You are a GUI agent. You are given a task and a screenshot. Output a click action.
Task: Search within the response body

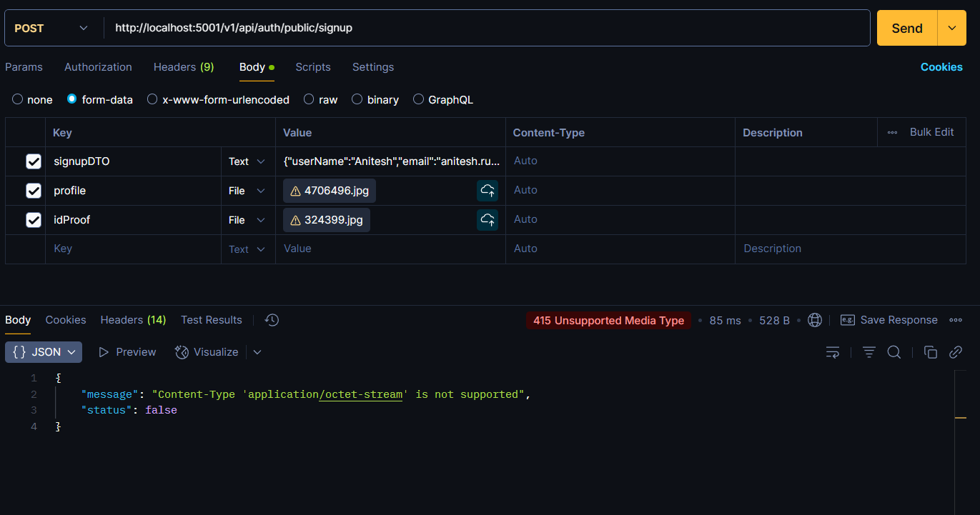pyautogui.click(x=894, y=352)
